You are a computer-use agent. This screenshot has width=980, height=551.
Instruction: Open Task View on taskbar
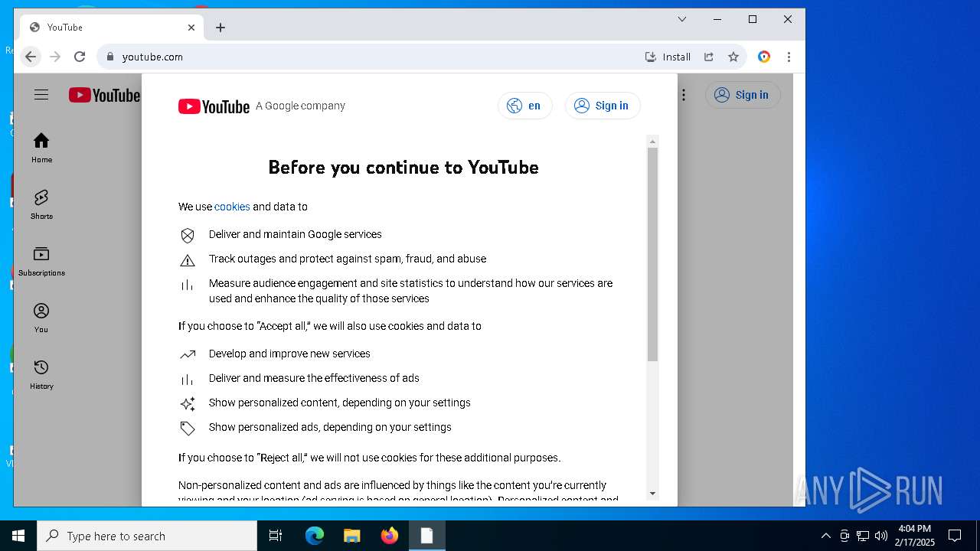[x=276, y=536]
